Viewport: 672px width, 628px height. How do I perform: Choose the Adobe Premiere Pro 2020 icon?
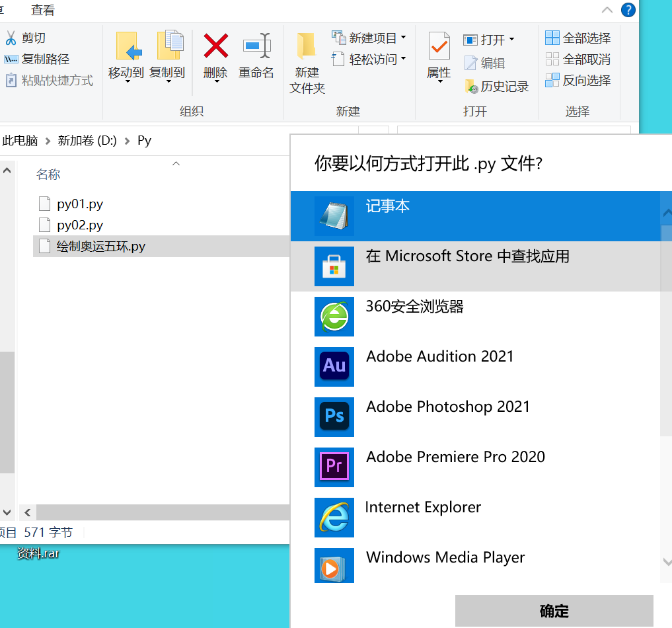coord(334,467)
